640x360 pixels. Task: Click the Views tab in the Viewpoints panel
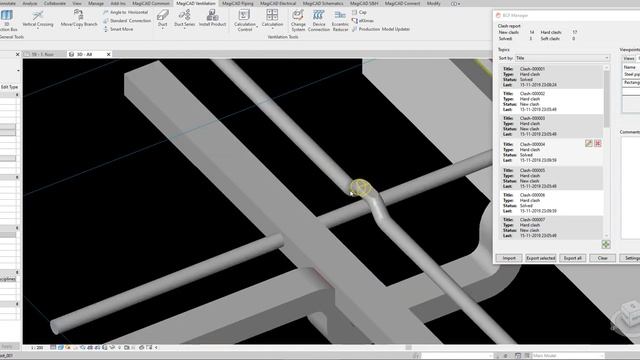tap(628, 58)
